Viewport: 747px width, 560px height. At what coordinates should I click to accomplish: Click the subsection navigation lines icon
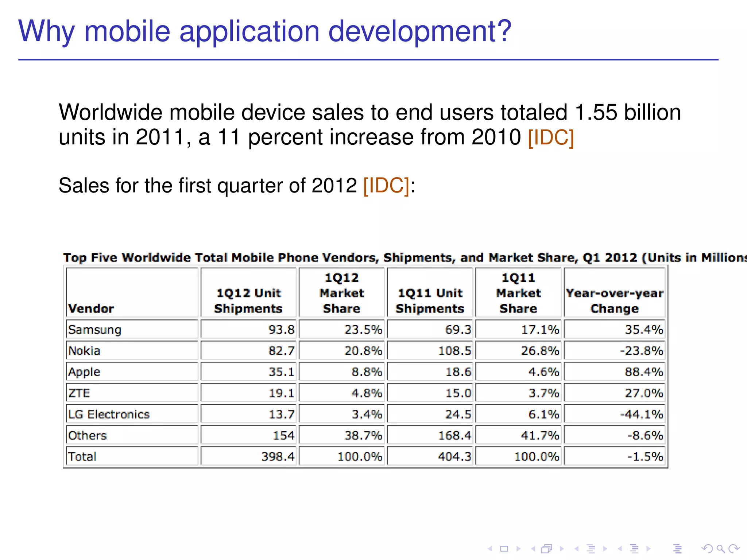[x=591, y=549]
